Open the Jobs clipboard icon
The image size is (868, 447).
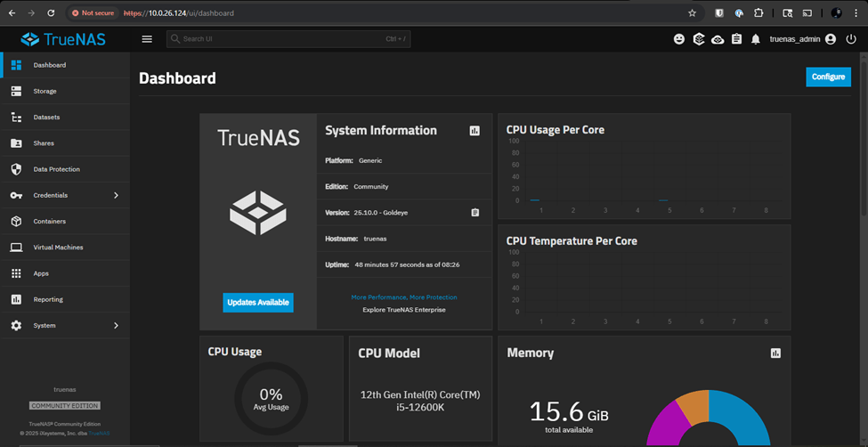coord(736,39)
